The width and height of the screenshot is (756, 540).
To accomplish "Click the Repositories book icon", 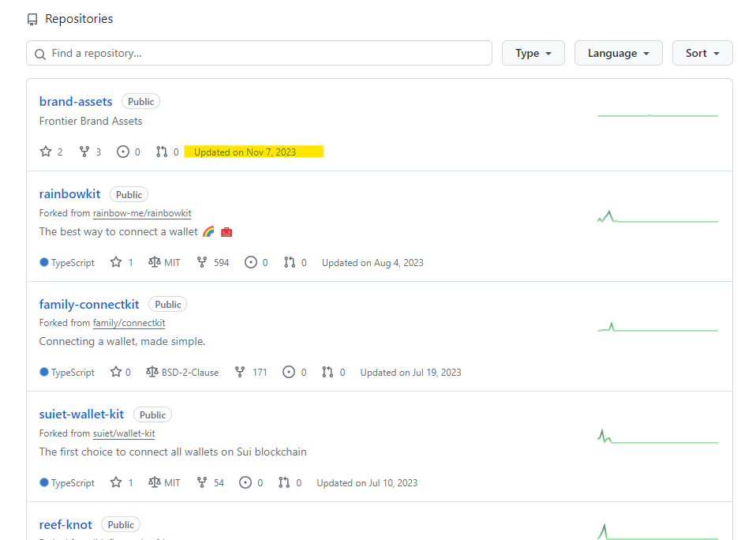I will [x=32, y=19].
